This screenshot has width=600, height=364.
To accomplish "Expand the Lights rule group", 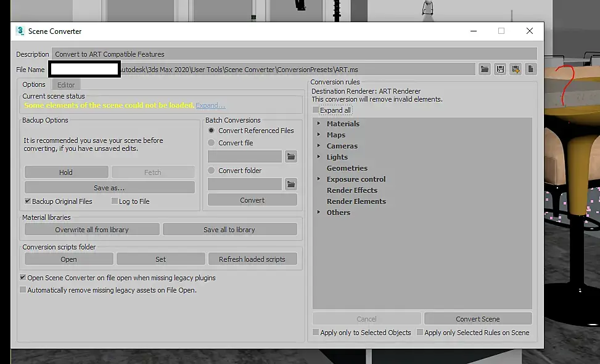I will tap(318, 157).
